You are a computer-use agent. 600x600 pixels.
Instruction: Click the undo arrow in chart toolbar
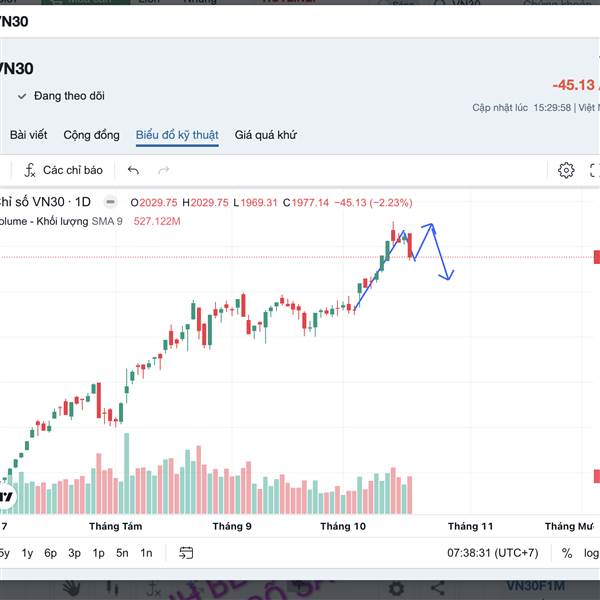pos(134,170)
